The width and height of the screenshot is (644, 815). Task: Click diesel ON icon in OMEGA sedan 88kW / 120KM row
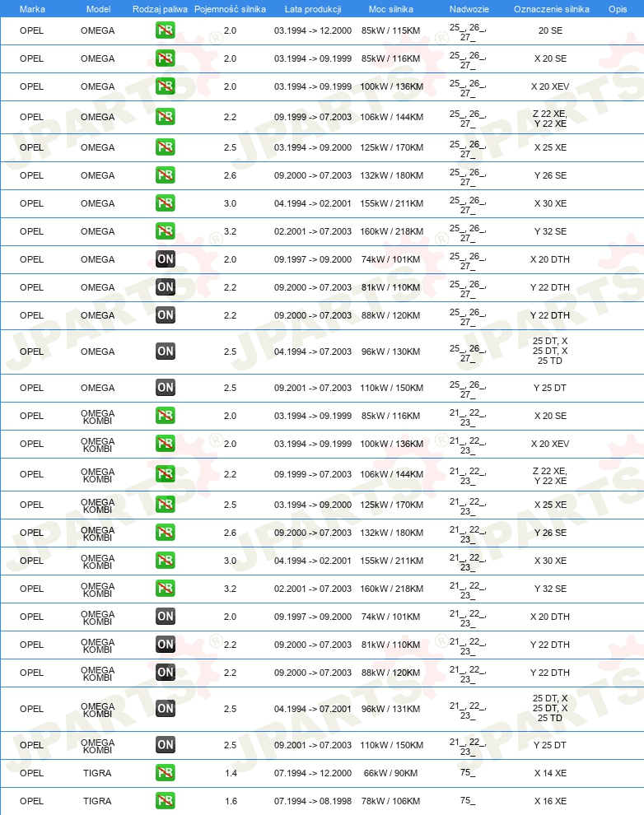pyautogui.click(x=166, y=315)
